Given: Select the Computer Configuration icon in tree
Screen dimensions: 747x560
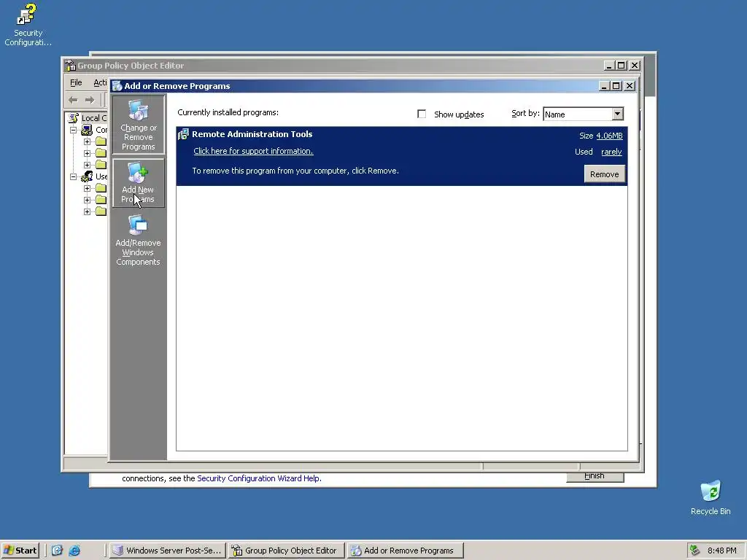Looking at the screenshot, I should pyautogui.click(x=87, y=130).
